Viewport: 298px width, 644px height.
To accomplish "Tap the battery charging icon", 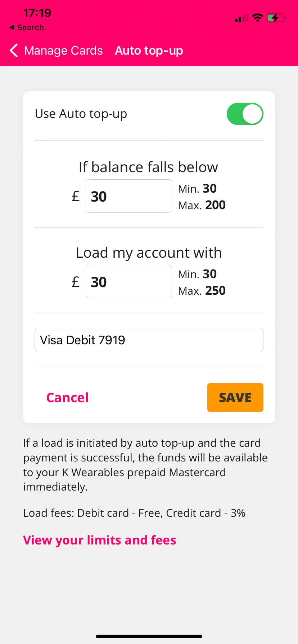I will [276, 18].
